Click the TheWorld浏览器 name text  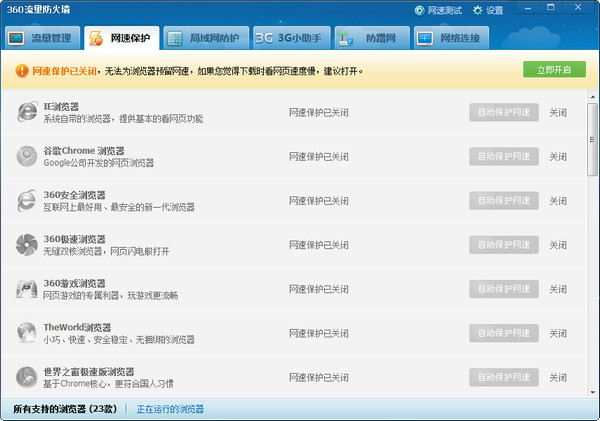coord(77,327)
